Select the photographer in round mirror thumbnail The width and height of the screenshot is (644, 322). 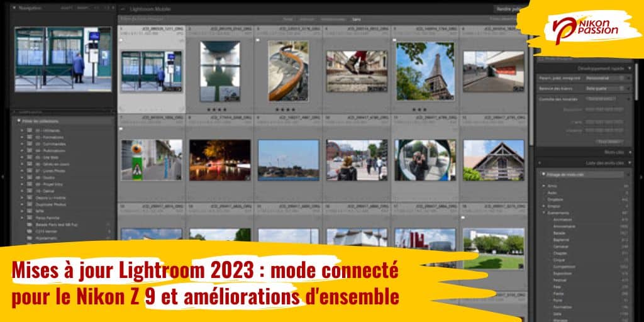(x=425, y=160)
